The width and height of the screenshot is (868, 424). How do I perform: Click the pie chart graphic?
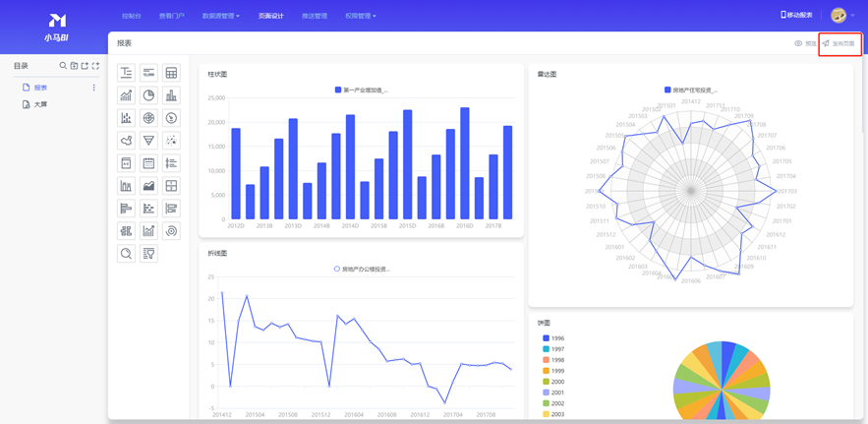[x=722, y=380]
